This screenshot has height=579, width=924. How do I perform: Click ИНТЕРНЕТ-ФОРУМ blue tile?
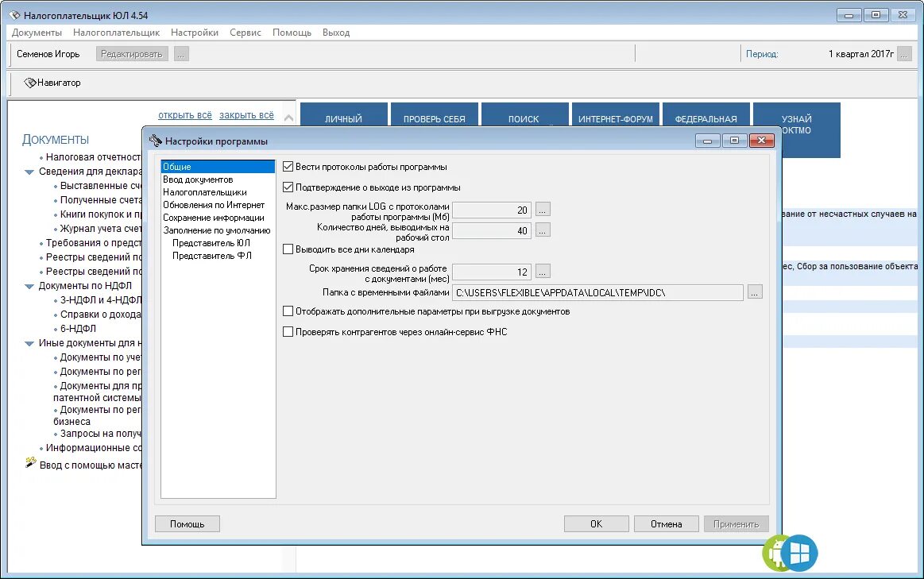(616, 114)
